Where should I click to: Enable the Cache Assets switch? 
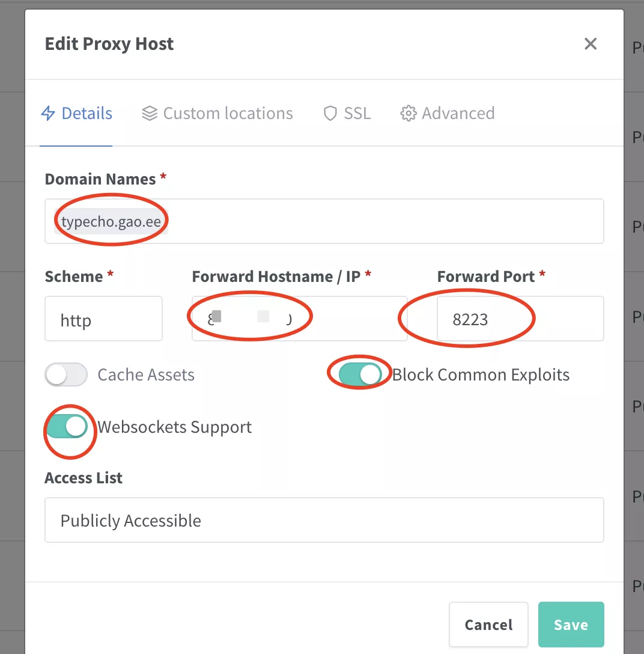tap(66, 375)
